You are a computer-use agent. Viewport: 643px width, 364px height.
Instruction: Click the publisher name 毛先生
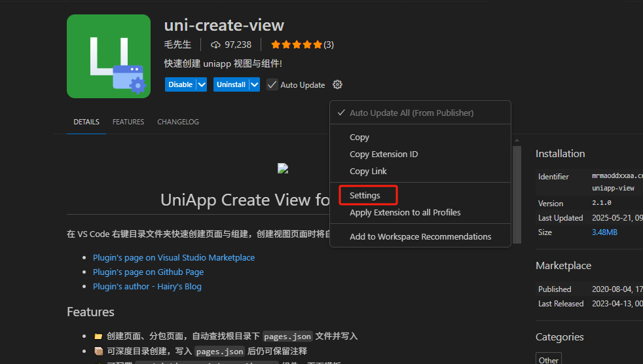pyautogui.click(x=177, y=45)
